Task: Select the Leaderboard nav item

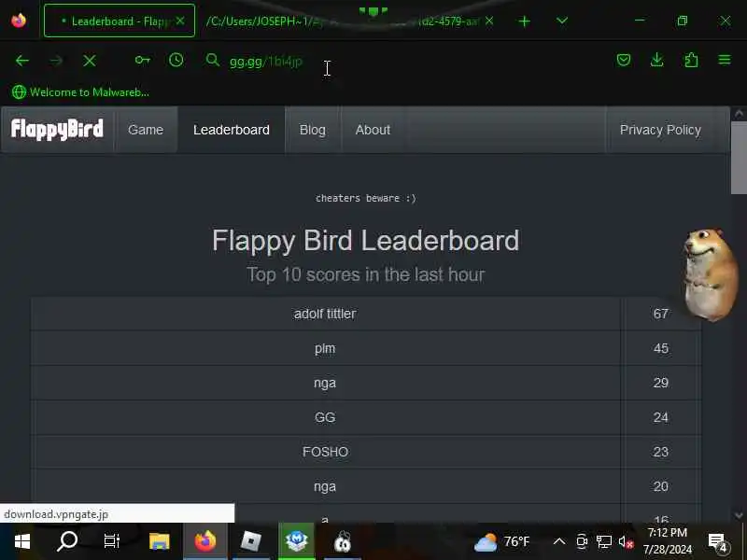Action: tap(231, 130)
